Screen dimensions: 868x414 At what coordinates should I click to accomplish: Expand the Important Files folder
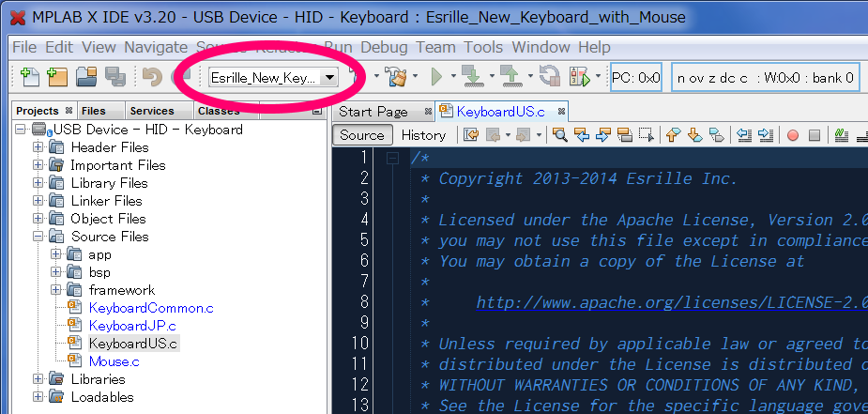[x=38, y=165]
